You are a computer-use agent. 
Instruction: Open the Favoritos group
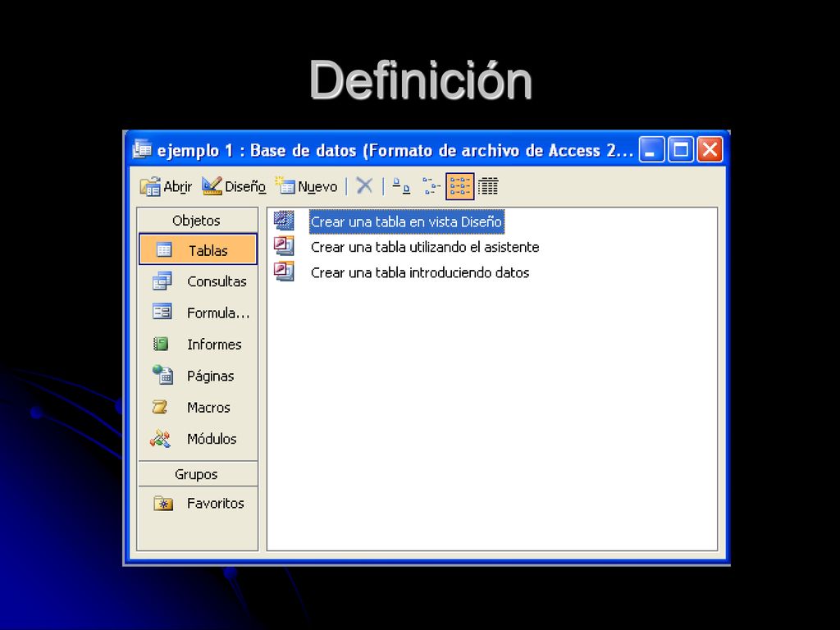pyautogui.click(x=198, y=503)
